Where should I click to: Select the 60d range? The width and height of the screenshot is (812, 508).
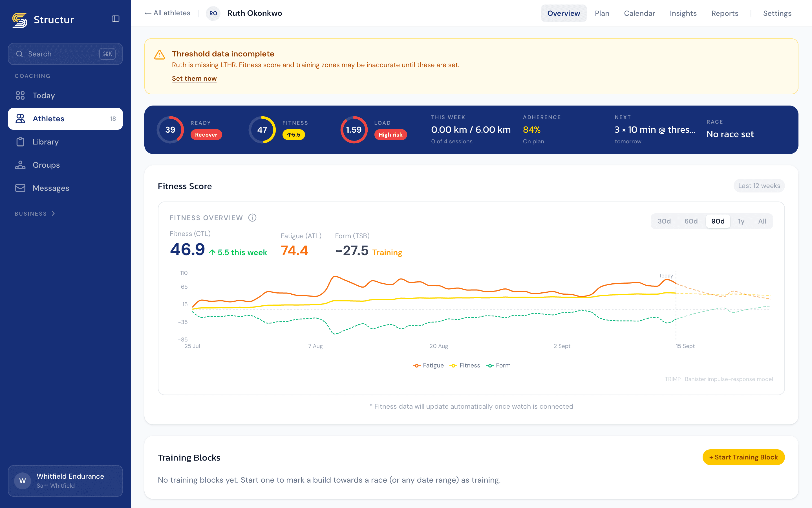click(691, 221)
